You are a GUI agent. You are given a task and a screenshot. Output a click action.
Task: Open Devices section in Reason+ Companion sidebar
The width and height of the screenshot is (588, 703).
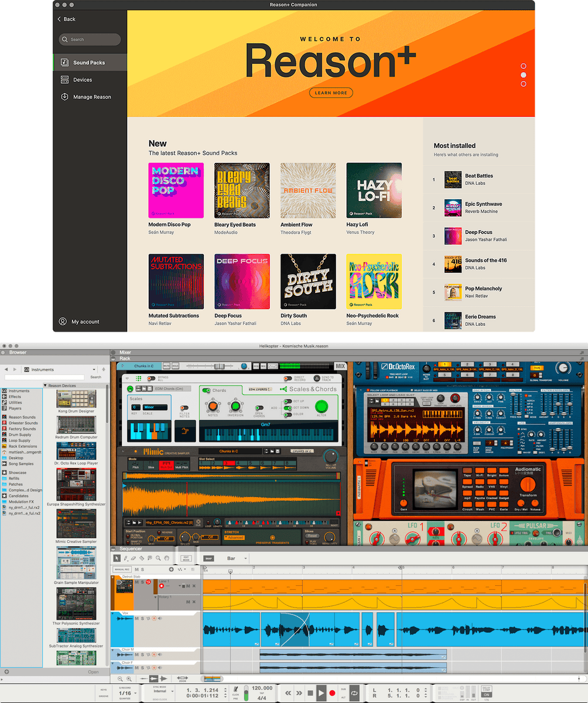tap(83, 80)
